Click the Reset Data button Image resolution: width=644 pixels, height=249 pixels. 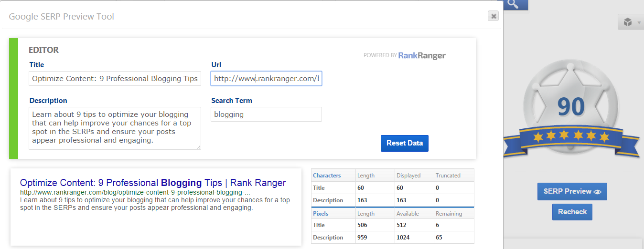point(404,144)
